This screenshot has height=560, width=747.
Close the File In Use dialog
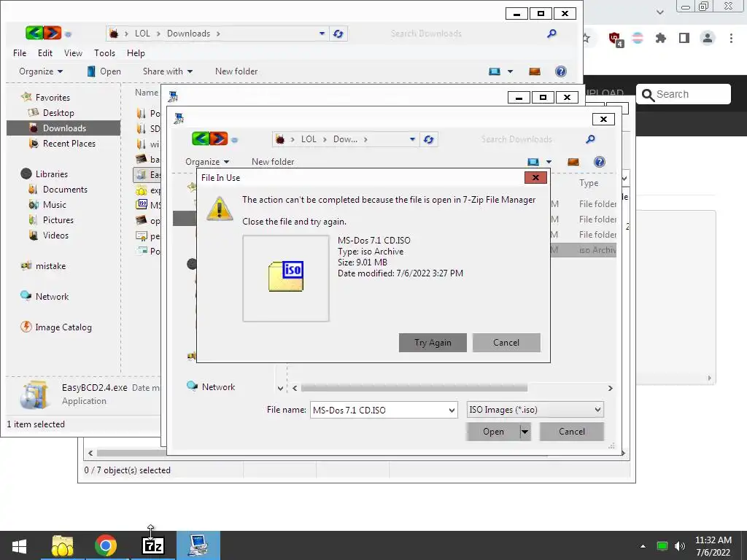(535, 178)
